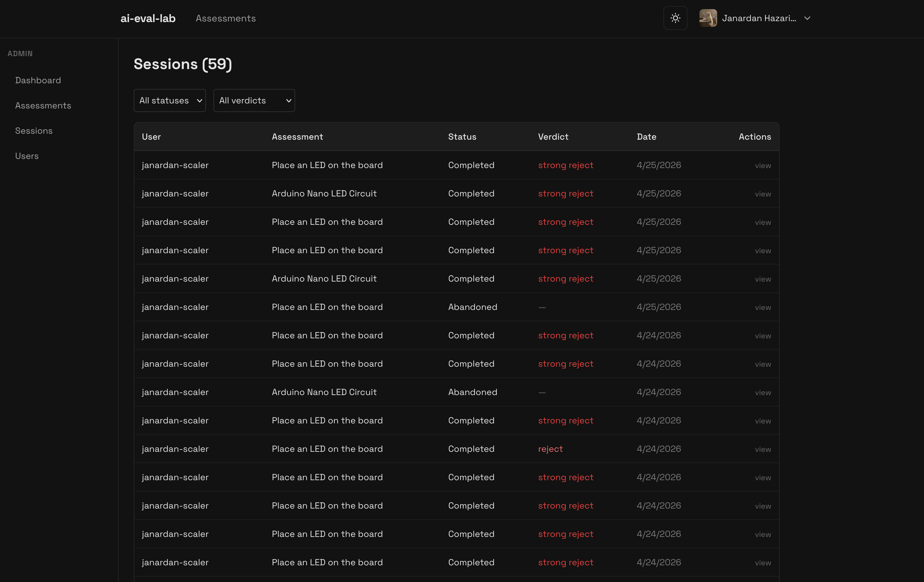Open Assessments in top navigation
This screenshot has height=582, width=924.
coord(225,18)
